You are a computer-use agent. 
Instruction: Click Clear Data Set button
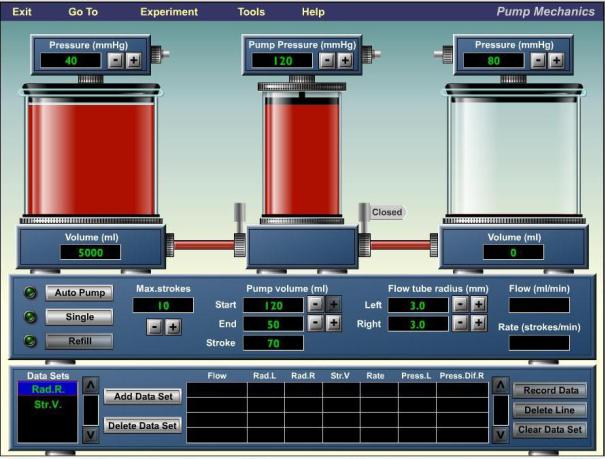[550, 430]
